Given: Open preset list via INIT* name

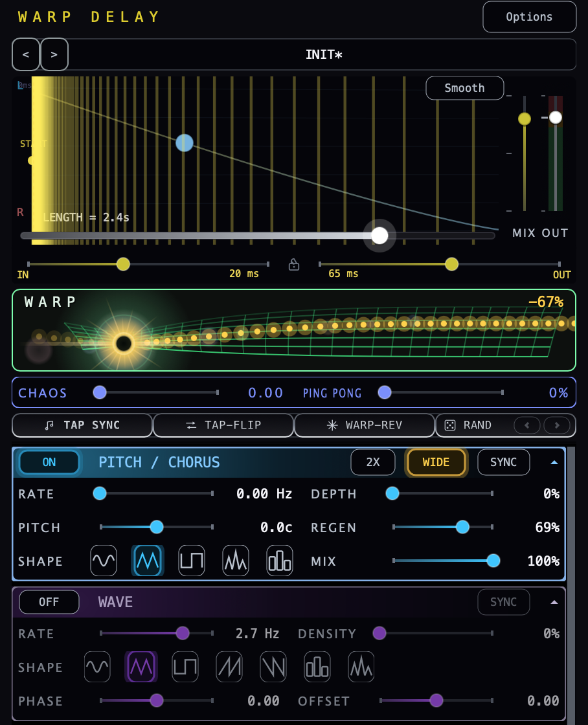Looking at the screenshot, I should point(324,54).
